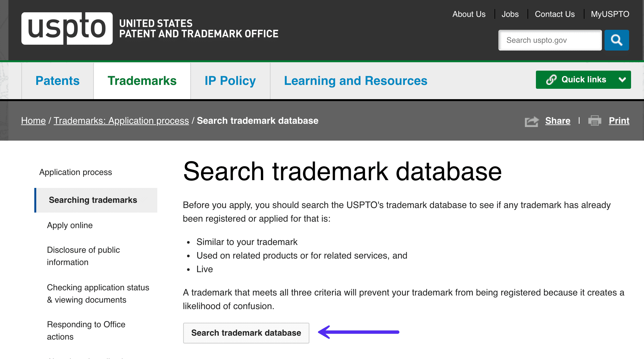Screen dimensions: 644x359
Task: Click the Search uspto.gov icon
Action: tap(617, 40)
